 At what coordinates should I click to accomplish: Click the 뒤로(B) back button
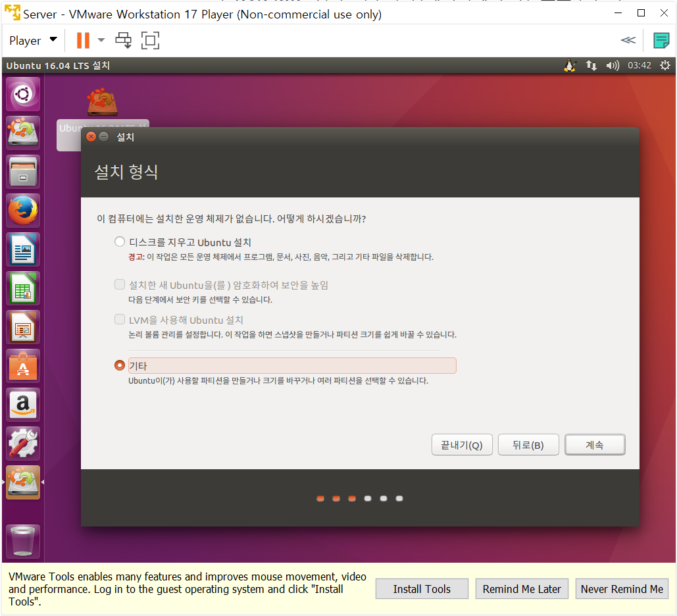tap(528, 445)
